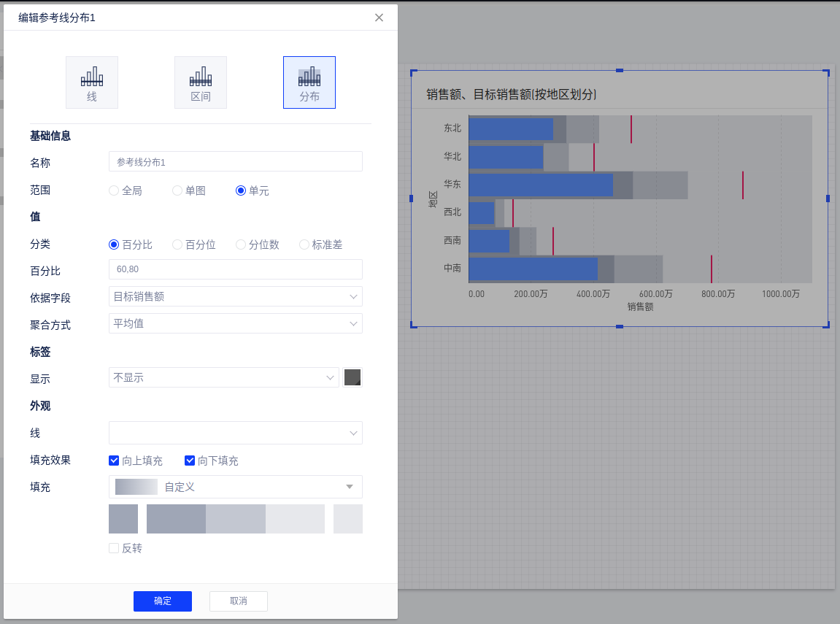
Task: Click the 名称 input field
Action: 235,161
